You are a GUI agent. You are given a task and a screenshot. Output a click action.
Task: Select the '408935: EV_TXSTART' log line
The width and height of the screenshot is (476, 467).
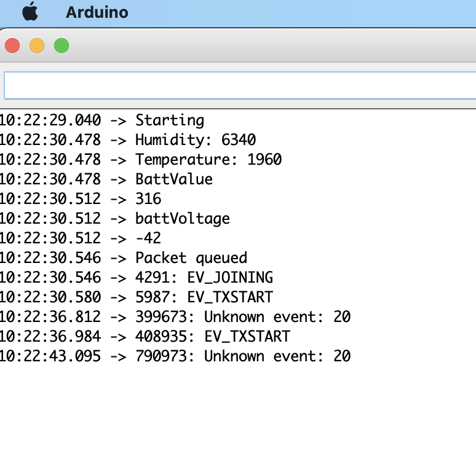(x=145, y=337)
